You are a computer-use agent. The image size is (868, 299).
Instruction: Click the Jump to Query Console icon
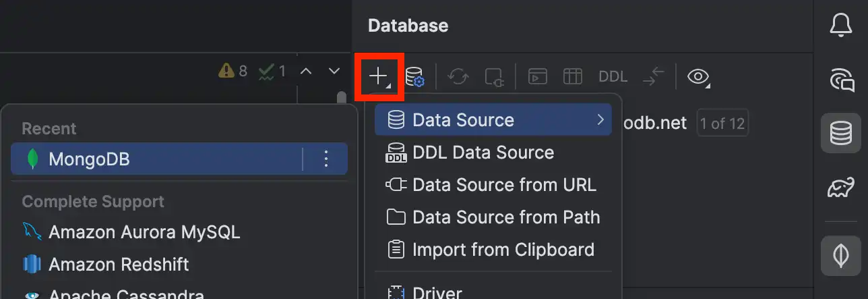(538, 76)
